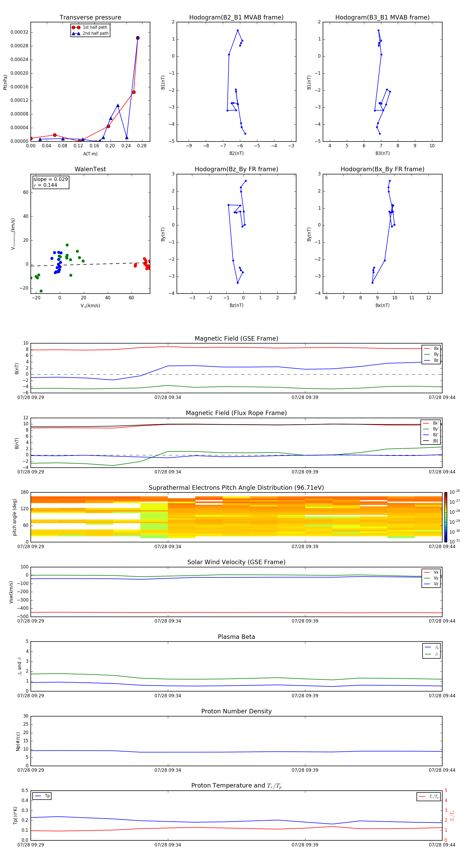Image resolution: width=473 pixels, height=868 pixels.
Task: Click the "B3(nT)" x-axis label
Action: tap(382, 153)
